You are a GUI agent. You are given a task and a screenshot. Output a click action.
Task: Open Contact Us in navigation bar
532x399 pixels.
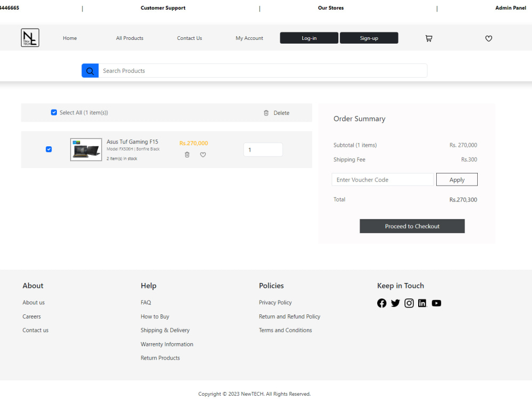point(189,38)
